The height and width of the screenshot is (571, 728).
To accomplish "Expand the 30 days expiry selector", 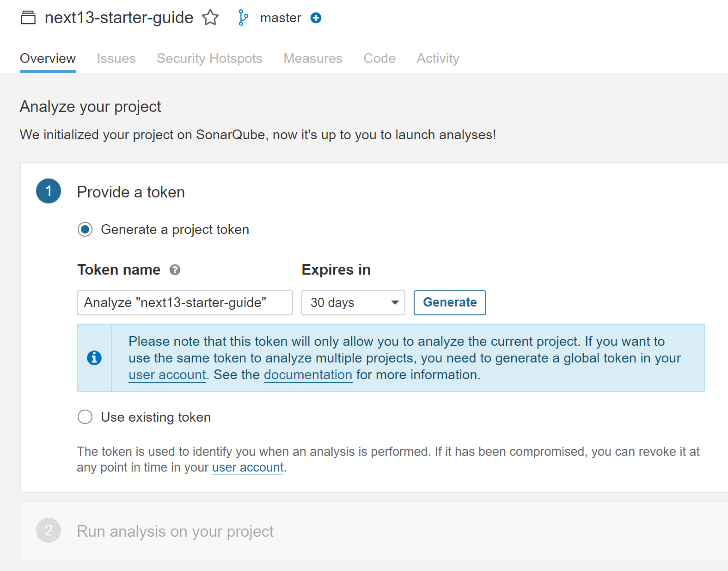I will 353,303.
